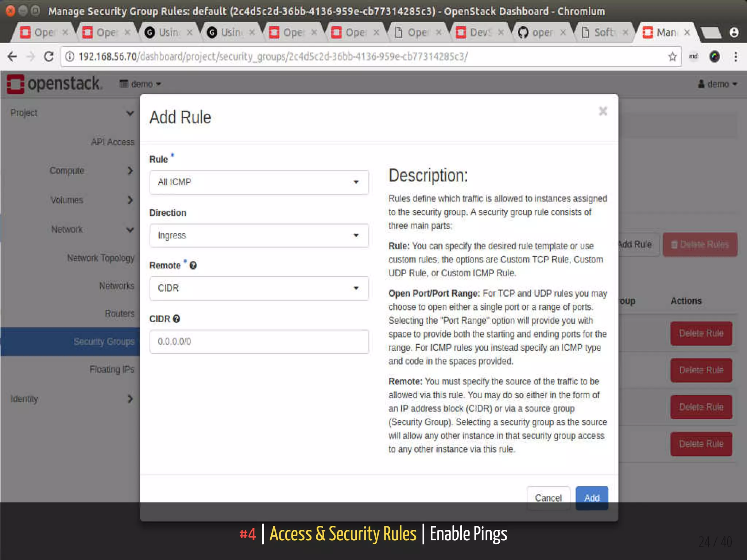Click the blue Add button
The width and height of the screenshot is (747, 560).
coord(591,498)
